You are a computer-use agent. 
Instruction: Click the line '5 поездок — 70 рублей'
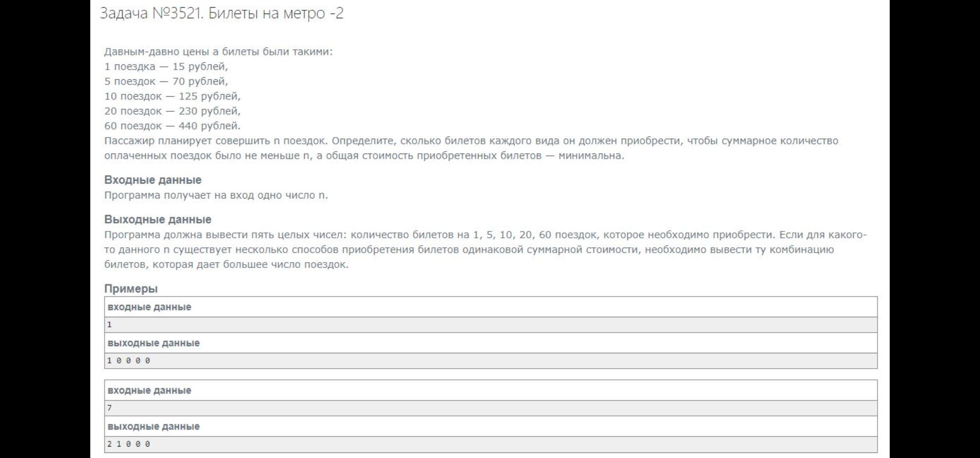[x=166, y=81]
